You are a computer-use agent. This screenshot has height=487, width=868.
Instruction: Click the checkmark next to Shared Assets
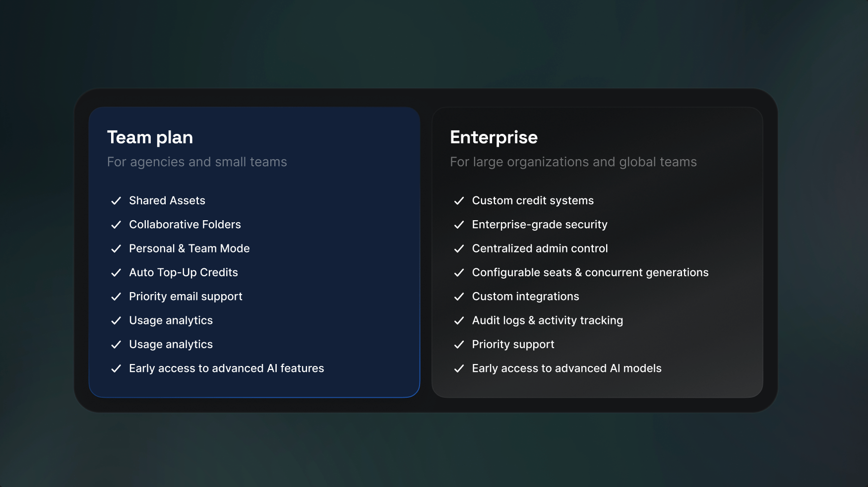tap(116, 201)
